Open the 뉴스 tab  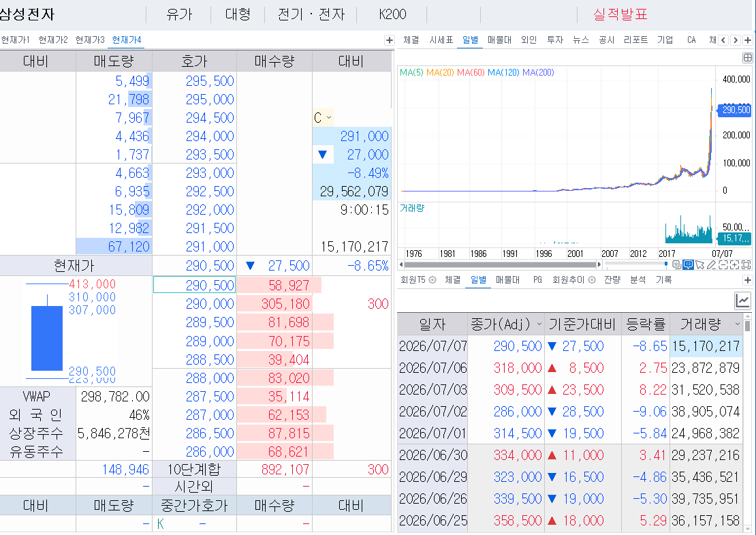click(x=580, y=40)
